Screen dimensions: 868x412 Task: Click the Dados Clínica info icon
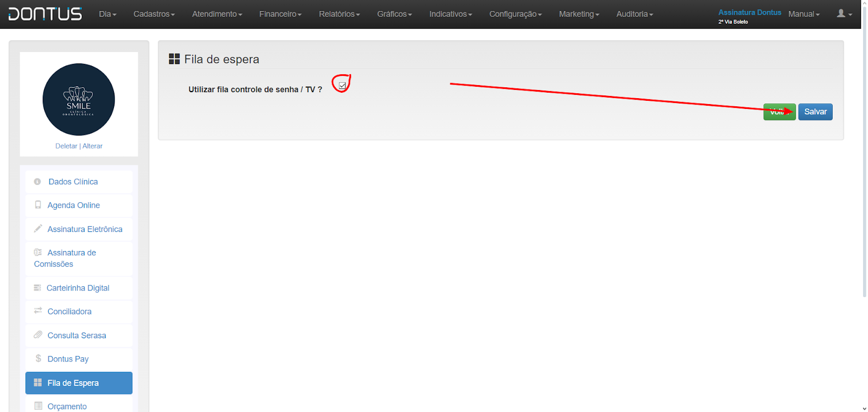(37, 182)
